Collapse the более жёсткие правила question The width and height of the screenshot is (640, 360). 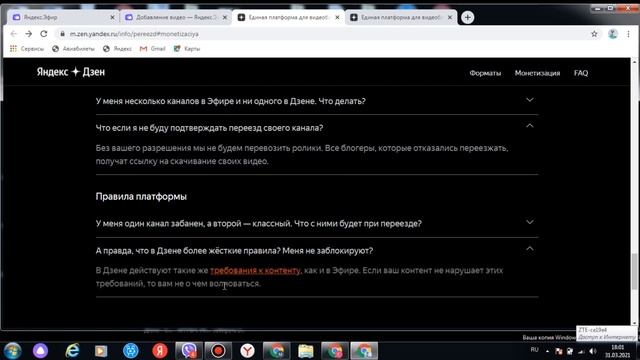(x=529, y=249)
